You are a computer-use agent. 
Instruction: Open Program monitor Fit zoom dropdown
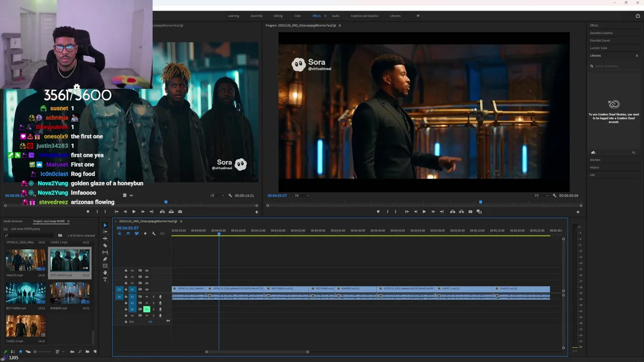click(x=302, y=196)
